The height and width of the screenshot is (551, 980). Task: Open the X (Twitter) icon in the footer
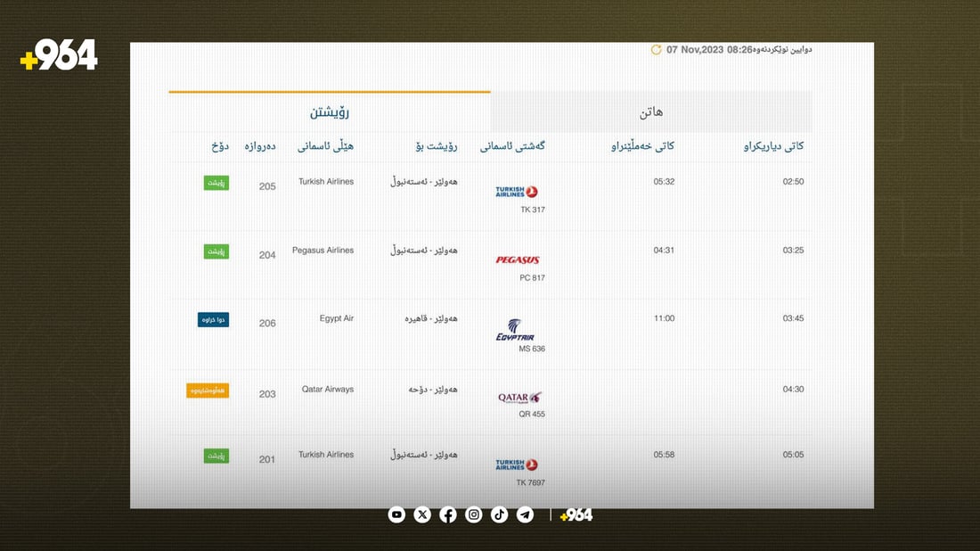click(x=421, y=514)
